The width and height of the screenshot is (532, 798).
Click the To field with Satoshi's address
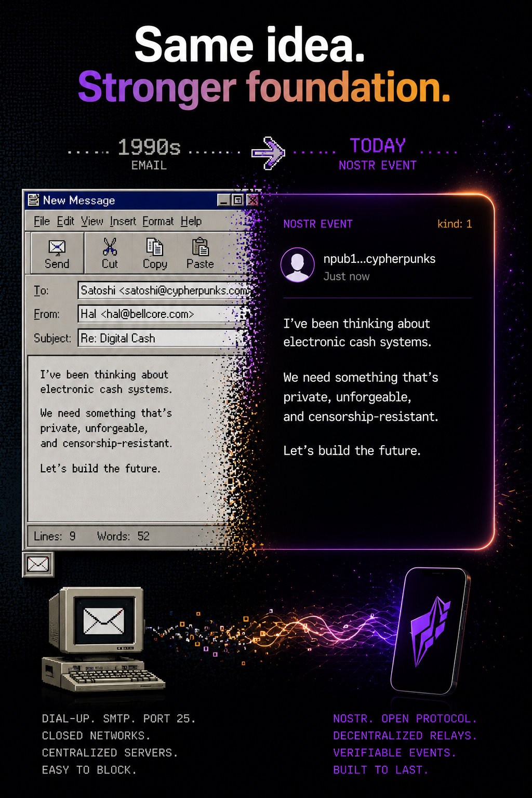coord(164,290)
